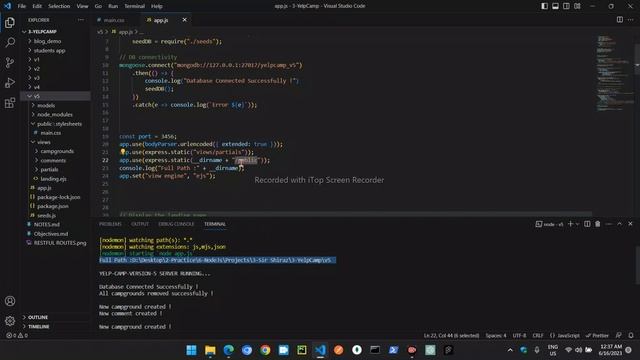Open editor more actions ellipsis

631,20
